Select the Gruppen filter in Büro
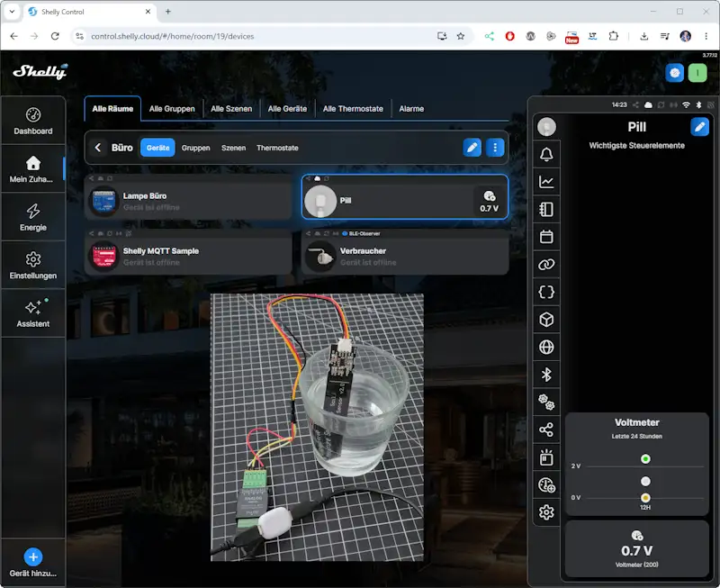 coord(195,148)
